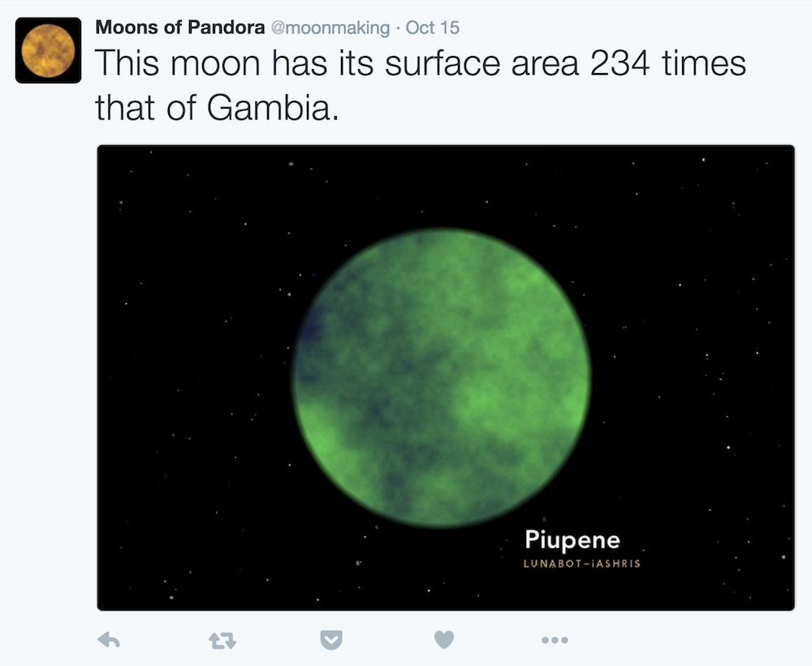Visit the @moonmaking handle
812x666 pixels.
(x=330, y=28)
